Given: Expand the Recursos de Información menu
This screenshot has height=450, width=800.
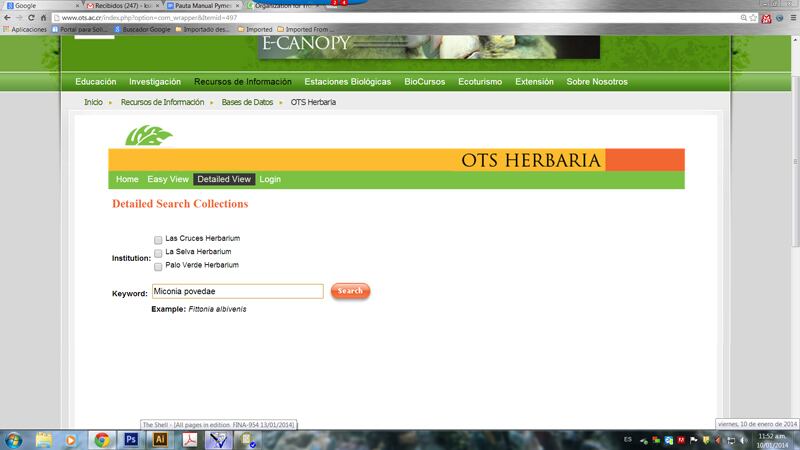Looking at the screenshot, I should click(243, 82).
